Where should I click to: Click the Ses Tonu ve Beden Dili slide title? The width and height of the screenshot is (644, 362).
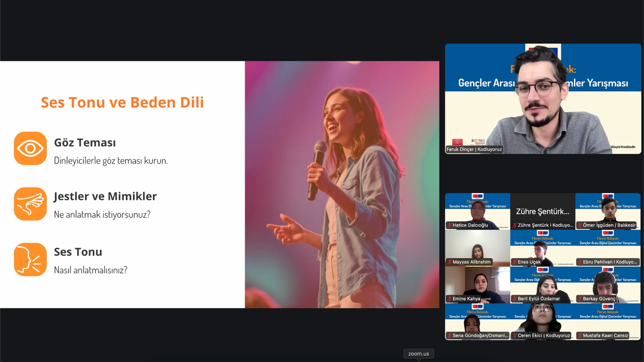122,103
